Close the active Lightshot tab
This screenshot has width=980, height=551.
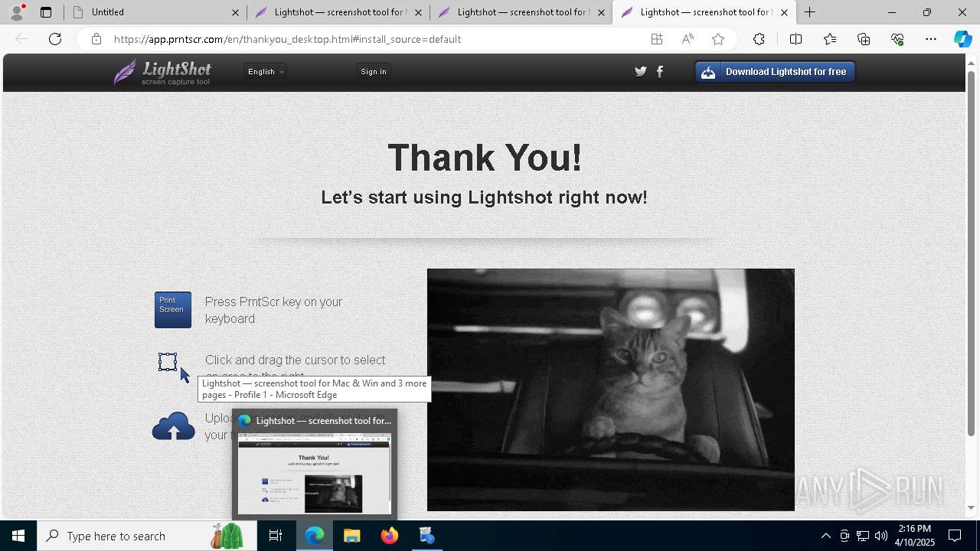point(784,12)
